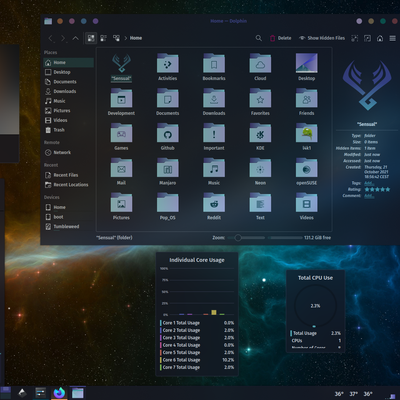The width and height of the screenshot is (400, 400).
Task: Click the Home toolbar icon
Action: (x=380, y=38)
